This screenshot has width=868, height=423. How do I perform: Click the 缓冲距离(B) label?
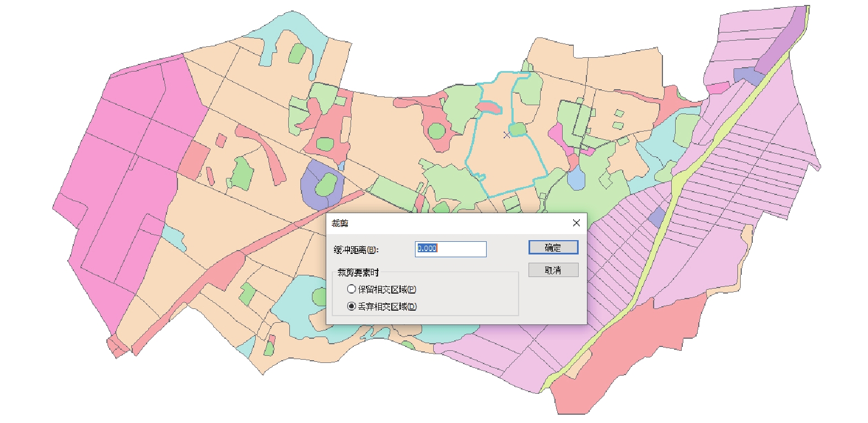click(x=356, y=250)
